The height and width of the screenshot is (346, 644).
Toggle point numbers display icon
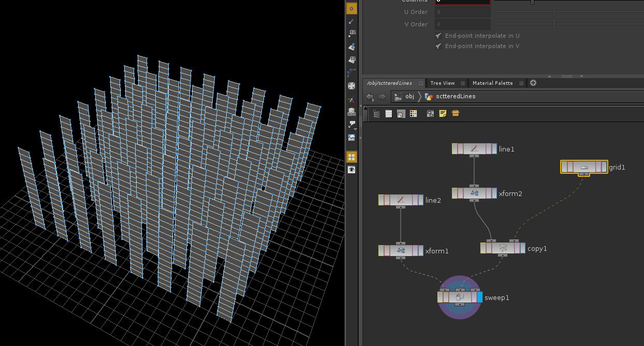tap(352, 34)
